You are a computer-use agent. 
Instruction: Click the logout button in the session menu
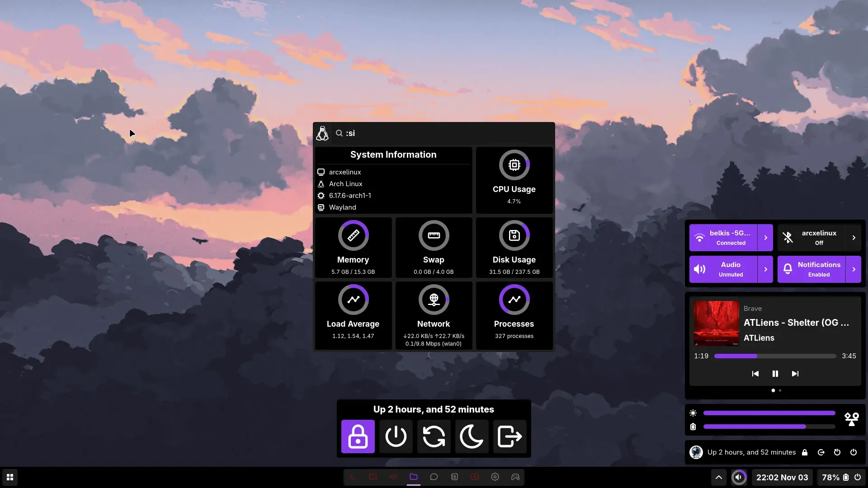tap(509, 436)
